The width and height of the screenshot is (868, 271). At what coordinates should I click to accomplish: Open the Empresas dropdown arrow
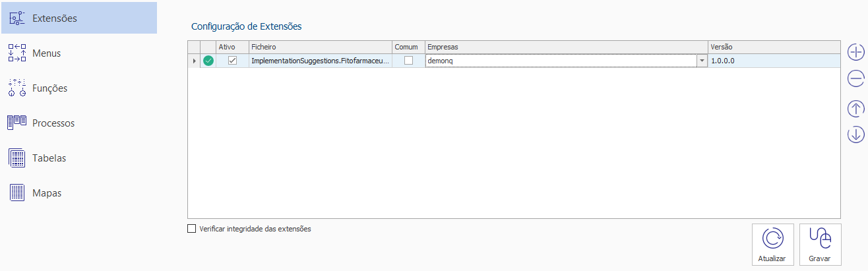click(x=702, y=61)
